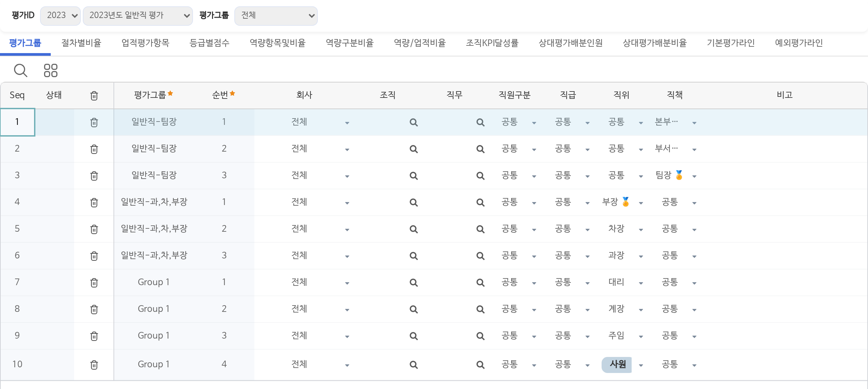Image resolution: width=868 pixels, height=389 pixels.
Task: Expand 직책 dropdown arrow in row 3 (팀장)
Action: (694, 177)
